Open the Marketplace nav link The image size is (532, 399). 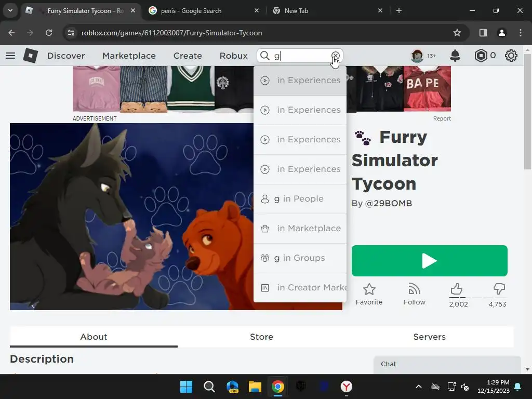click(129, 56)
